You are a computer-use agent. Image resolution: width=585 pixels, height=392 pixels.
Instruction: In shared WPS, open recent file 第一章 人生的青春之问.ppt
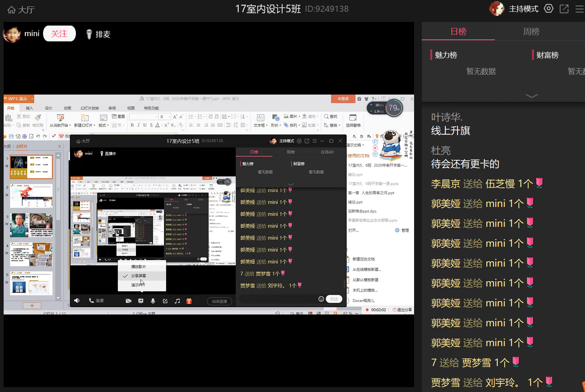tap(371, 193)
